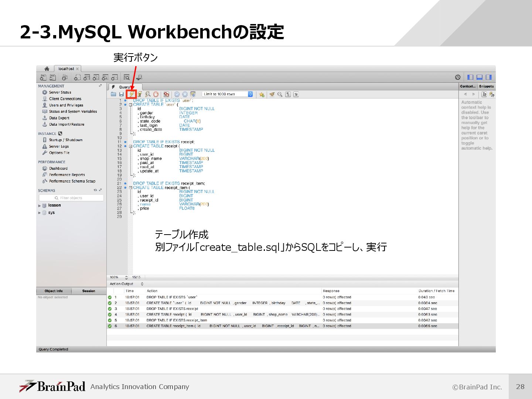
Task: Click the Home icon tab
Action: click(47, 69)
